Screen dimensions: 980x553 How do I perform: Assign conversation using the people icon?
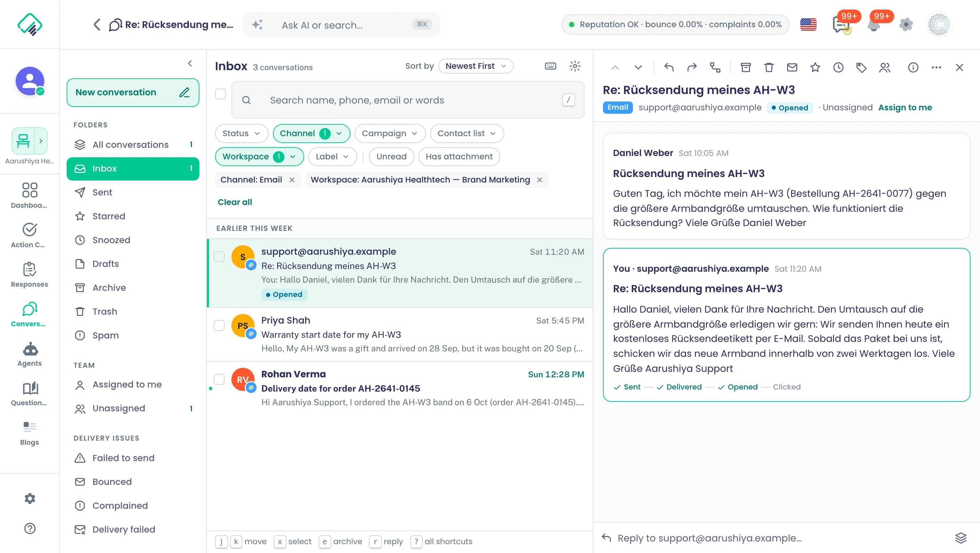click(884, 67)
